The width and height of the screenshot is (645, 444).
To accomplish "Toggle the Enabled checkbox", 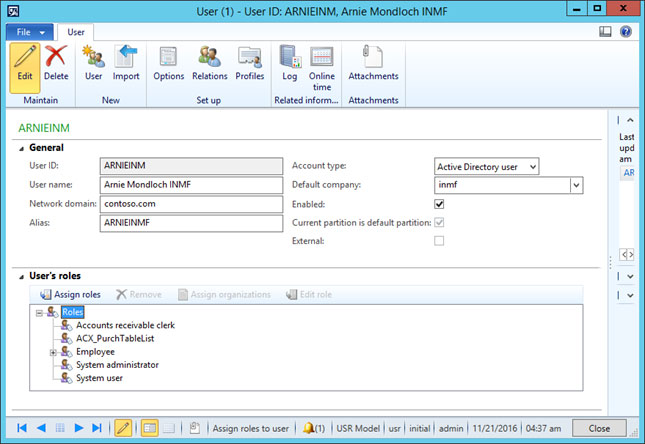I will click(439, 204).
